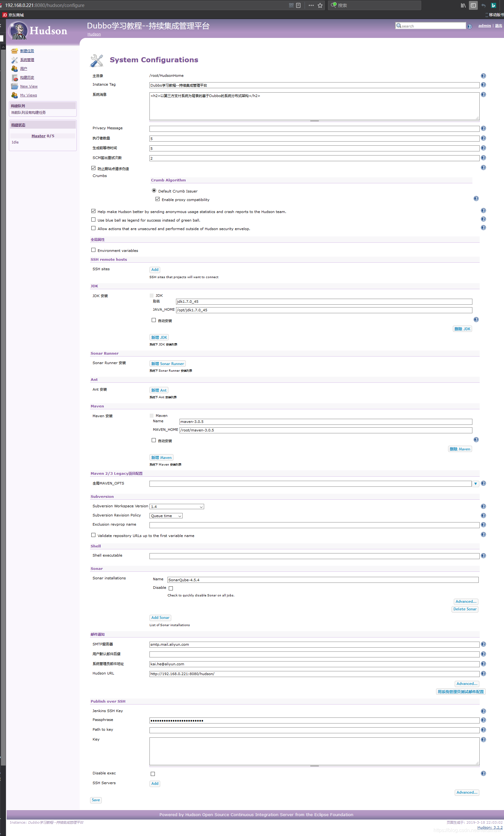Click the build history icon beside 构建历史

(x=14, y=77)
